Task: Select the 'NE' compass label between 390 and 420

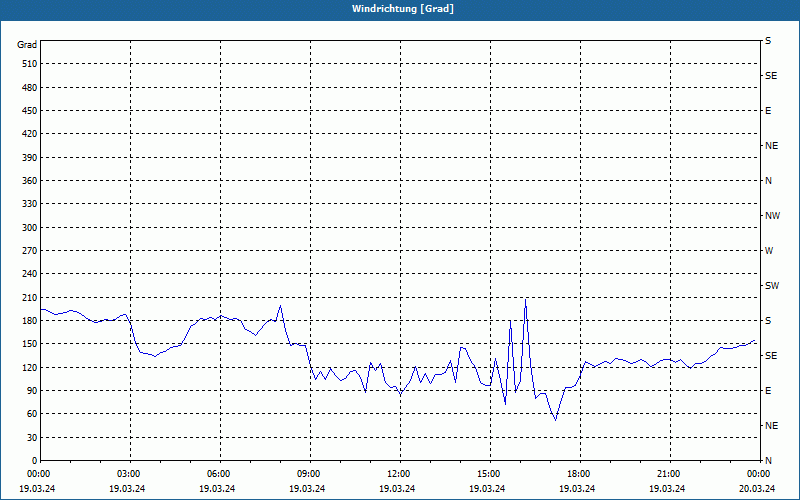Action: [x=771, y=146]
